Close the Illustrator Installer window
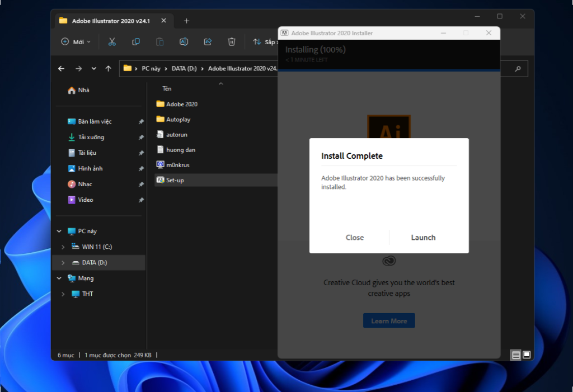The image size is (573, 392). 489,33
